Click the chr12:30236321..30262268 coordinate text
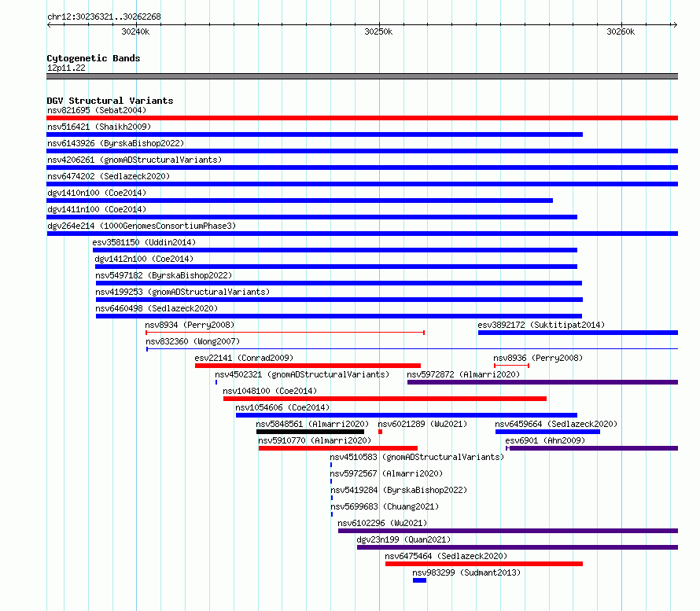 (x=104, y=17)
